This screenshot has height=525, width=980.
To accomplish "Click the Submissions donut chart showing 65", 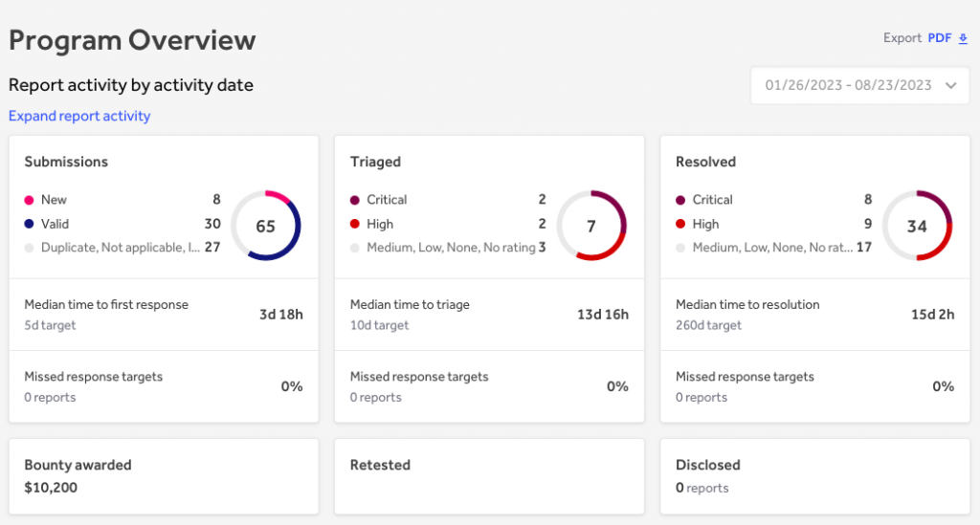I will [266, 226].
